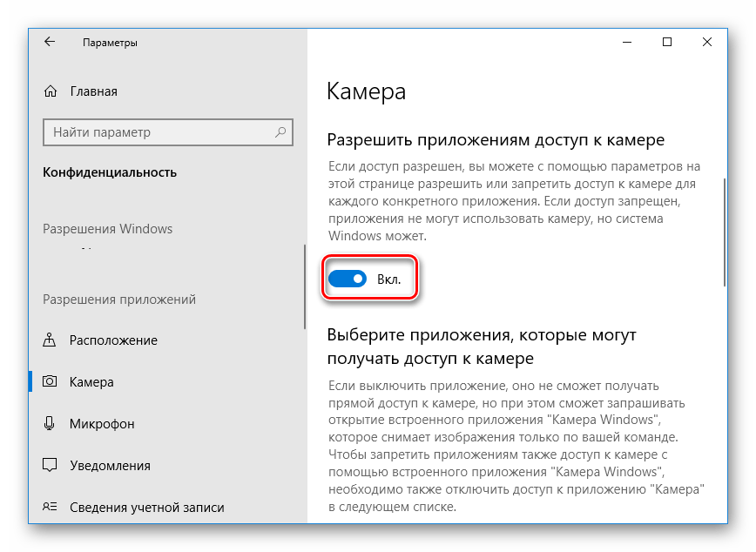Open Уведомления privacy settings
Image resolution: width=756 pixels, height=552 pixels.
pos(110,466)
